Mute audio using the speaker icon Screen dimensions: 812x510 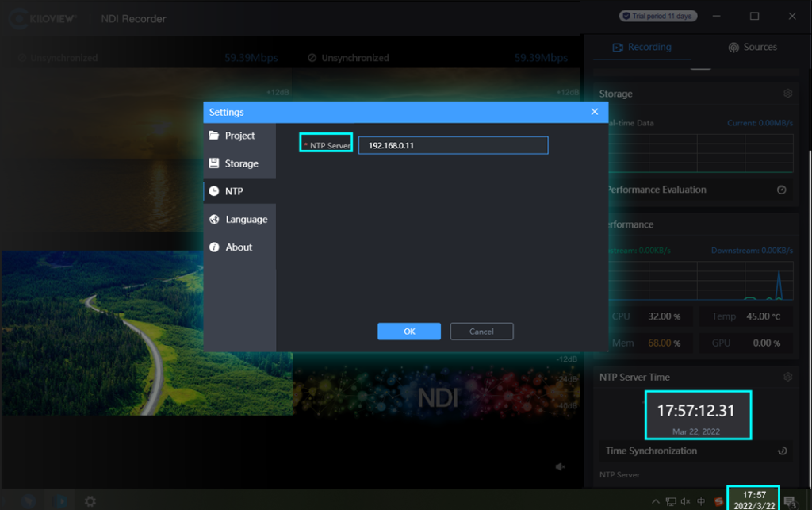pyautogui.click(x=561, y=467)
